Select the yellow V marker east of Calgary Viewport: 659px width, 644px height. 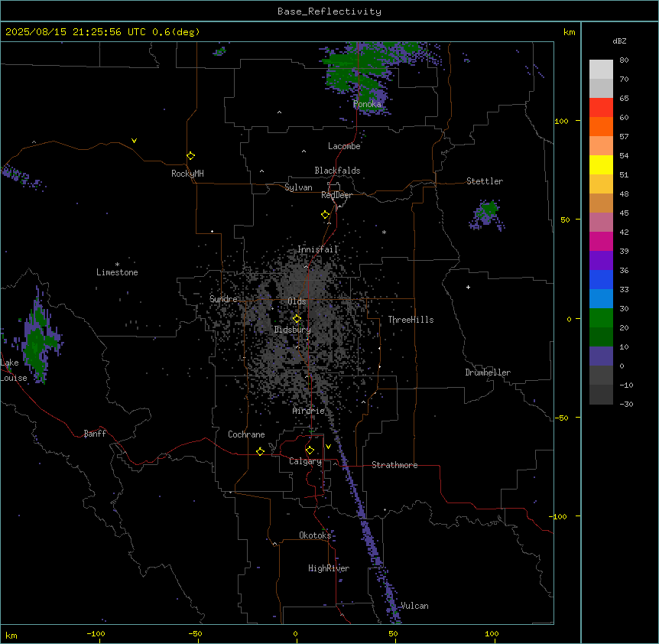pyautogui.click(x=328, y=447)
